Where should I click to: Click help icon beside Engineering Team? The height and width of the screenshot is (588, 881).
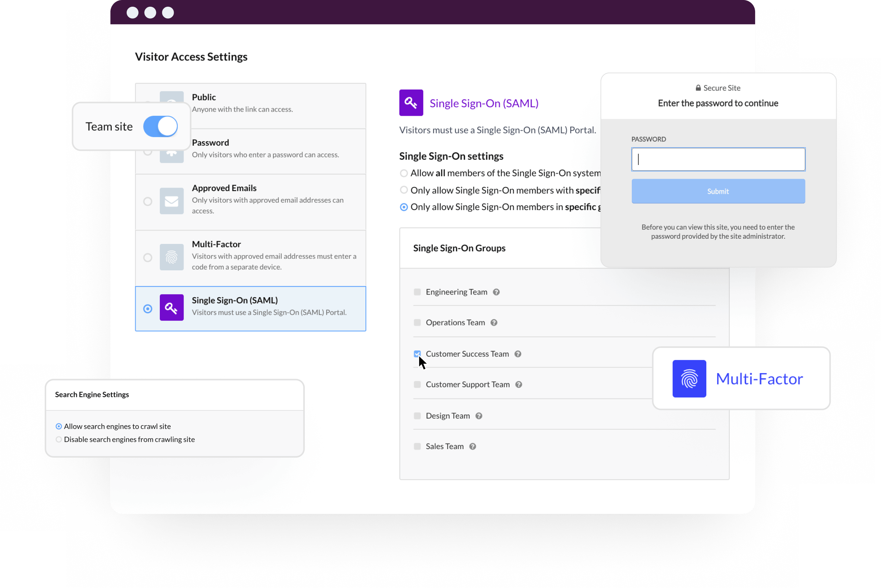tap(496, 292)
